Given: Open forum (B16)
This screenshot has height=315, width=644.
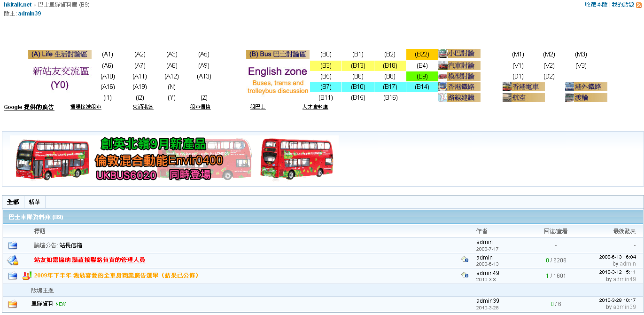Looking at the screenshot, I should 390,98.
